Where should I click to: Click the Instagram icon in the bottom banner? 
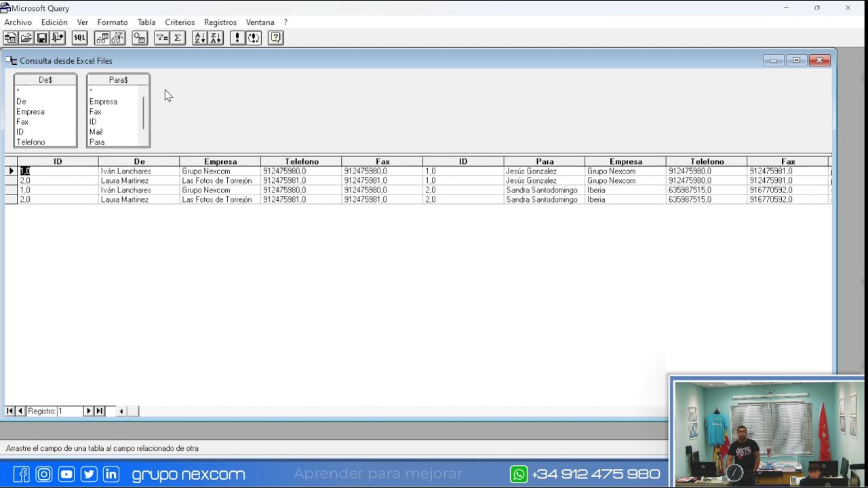click(x=44, y=474)
